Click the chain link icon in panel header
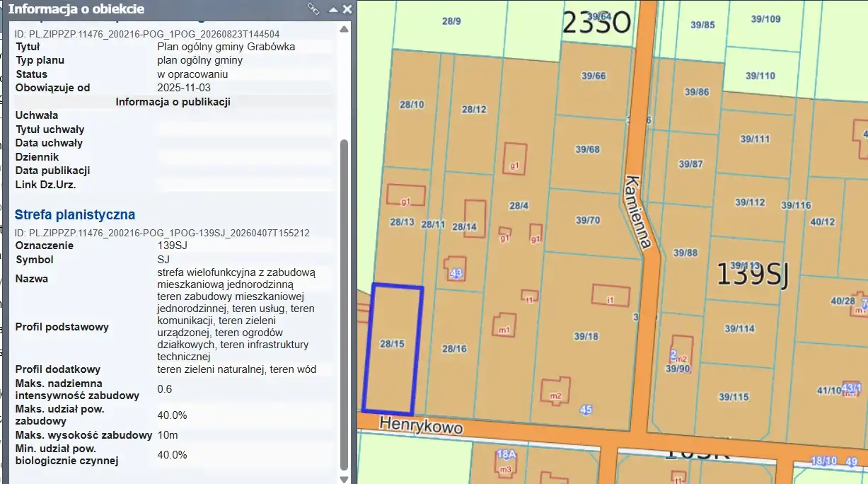Viewport: 868px width, 484px height. pyautogui.click(x=313, y=9)
